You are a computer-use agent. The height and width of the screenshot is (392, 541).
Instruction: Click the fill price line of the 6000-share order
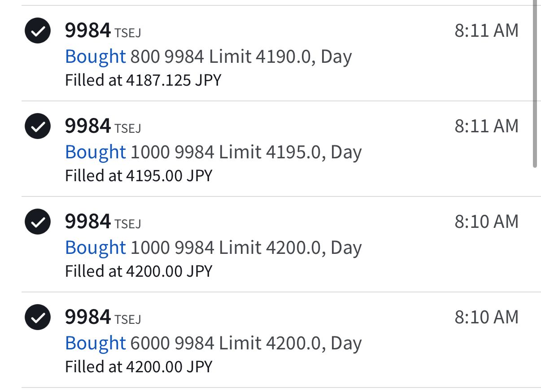(139, 367)
